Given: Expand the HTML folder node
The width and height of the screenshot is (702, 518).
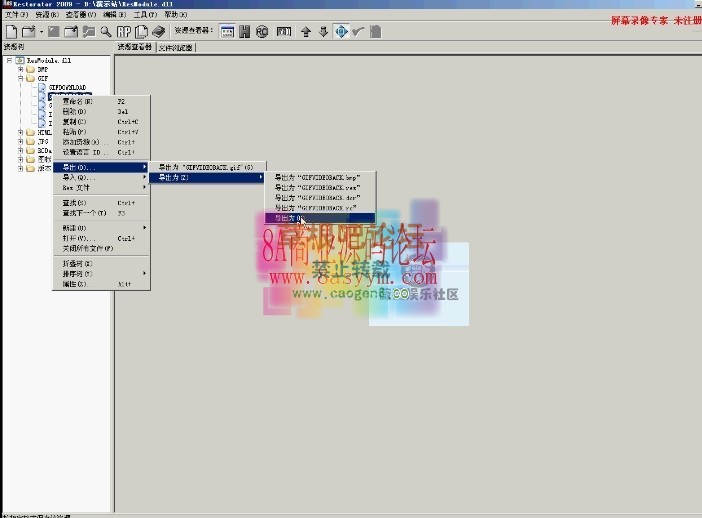Looking at the screenshot, I should pyautogui.click(x=20, y=132).
